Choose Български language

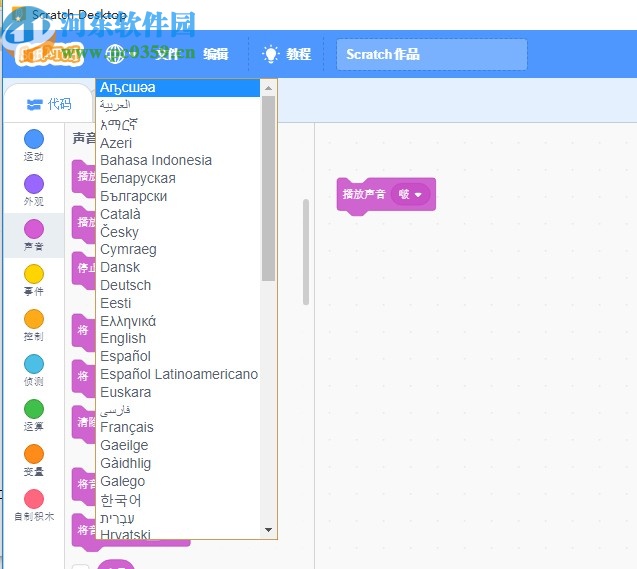(178, 196)
